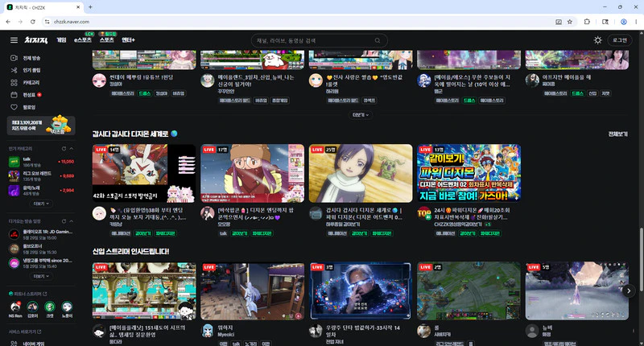The image size is (644, 346).
Task: Click the cheese reward promo banner in sidebar
Action: [41, 126]
